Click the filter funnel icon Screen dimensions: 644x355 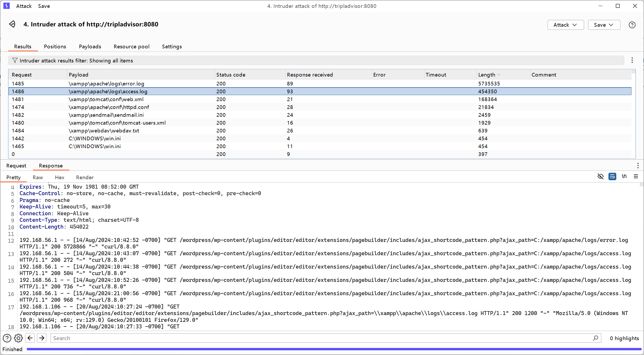[x=15, y=60]
